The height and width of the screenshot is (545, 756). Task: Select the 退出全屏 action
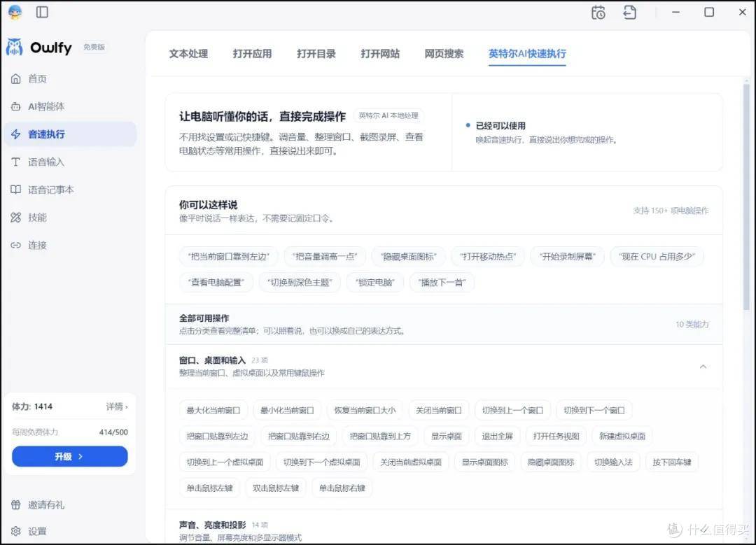coord(497,436)
